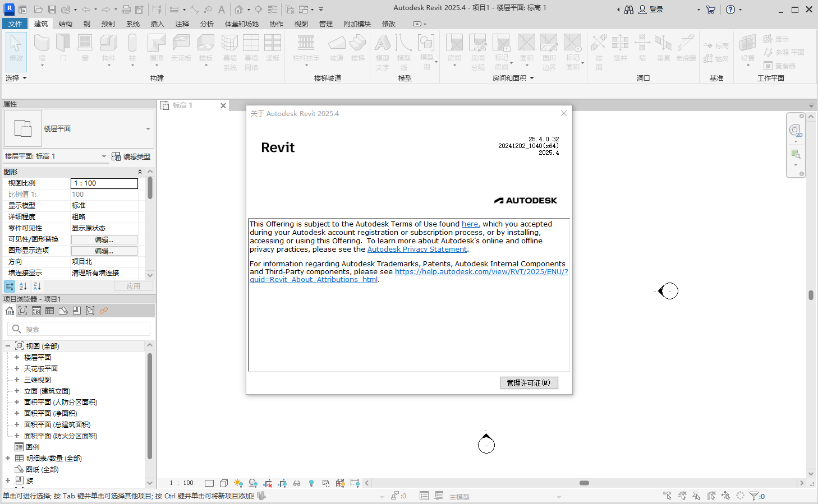Open the 视图 ribbon tab

coord(301,24)
